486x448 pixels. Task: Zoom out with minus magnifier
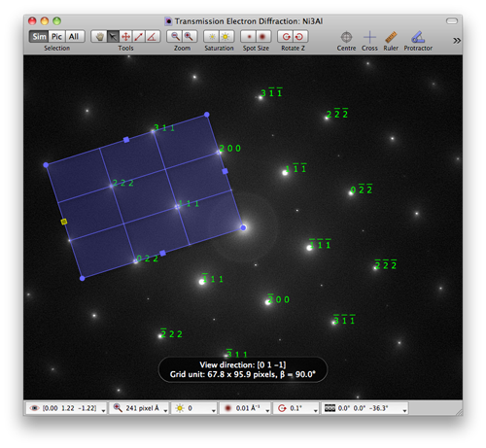tap(175, 37)
